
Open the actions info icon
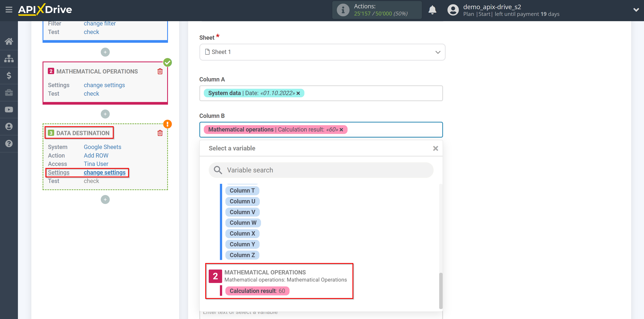coord(343,10)
